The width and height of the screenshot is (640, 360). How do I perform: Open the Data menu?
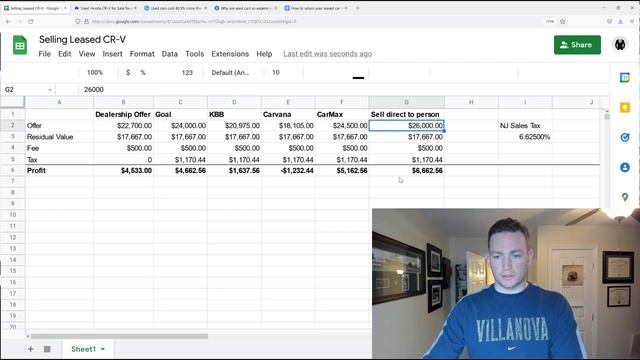point(169,54)
